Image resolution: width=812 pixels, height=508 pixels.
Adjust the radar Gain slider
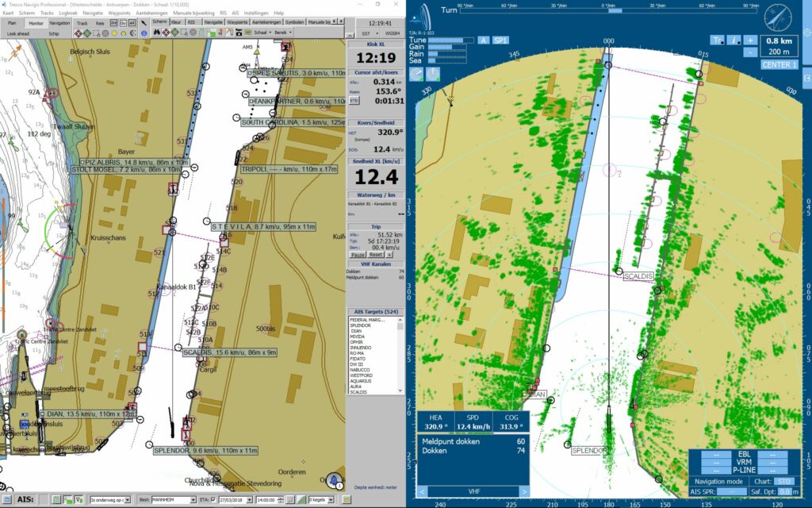click(x=447, y=47)
